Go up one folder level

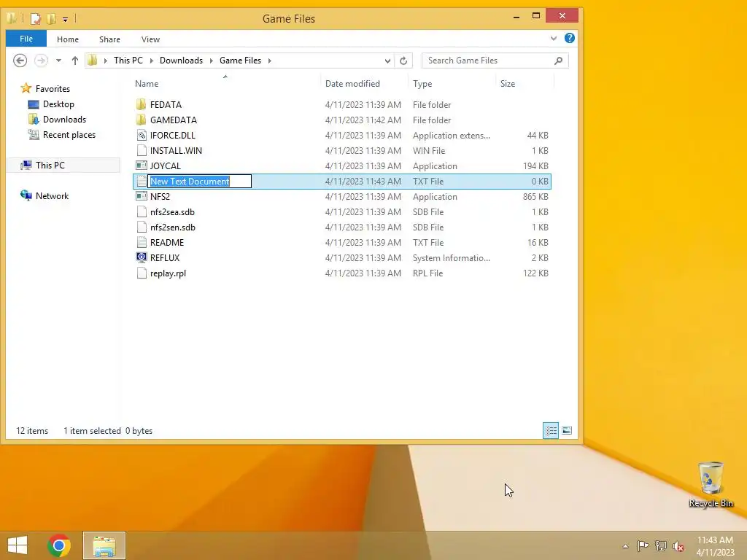75,61
